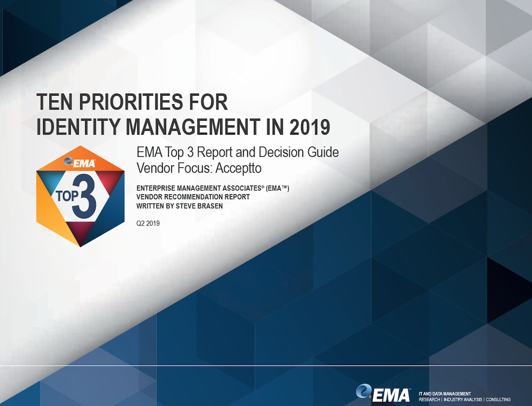Click the subtitle 'EMA Top 3 Report and Decision Guide'
Viewport: 532px width, 406px height.
[x=237, y=152]
